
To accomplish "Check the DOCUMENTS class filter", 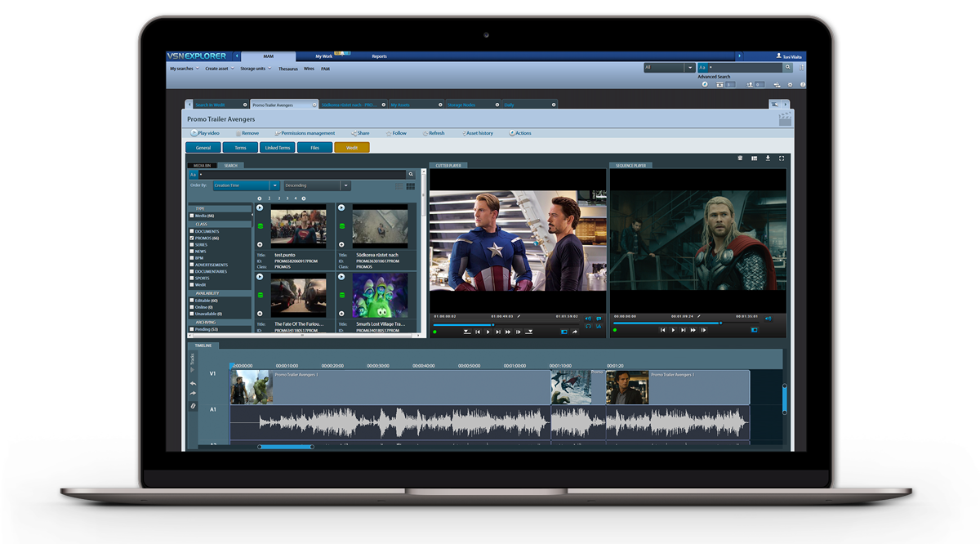I will [192, 231].
